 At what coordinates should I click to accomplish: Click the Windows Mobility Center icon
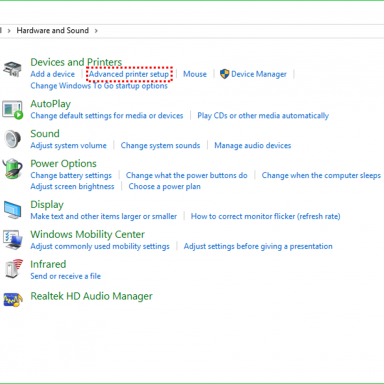(x=12, y=240)
